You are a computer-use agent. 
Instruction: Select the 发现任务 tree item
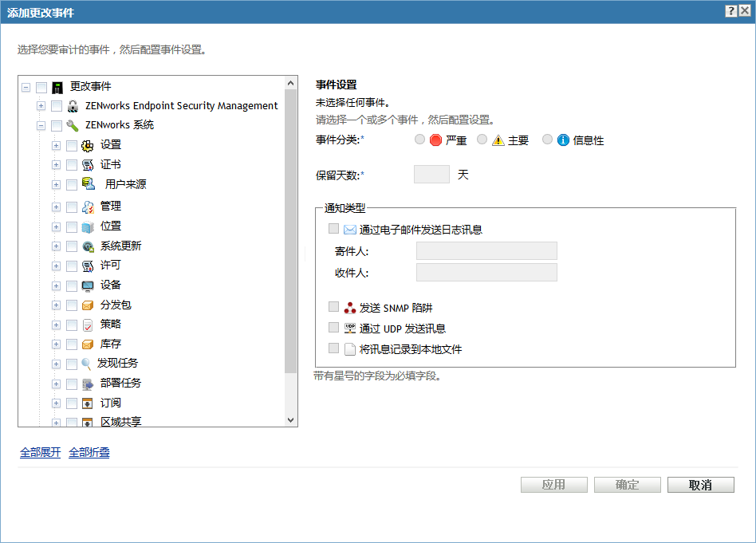coord(117,364)
